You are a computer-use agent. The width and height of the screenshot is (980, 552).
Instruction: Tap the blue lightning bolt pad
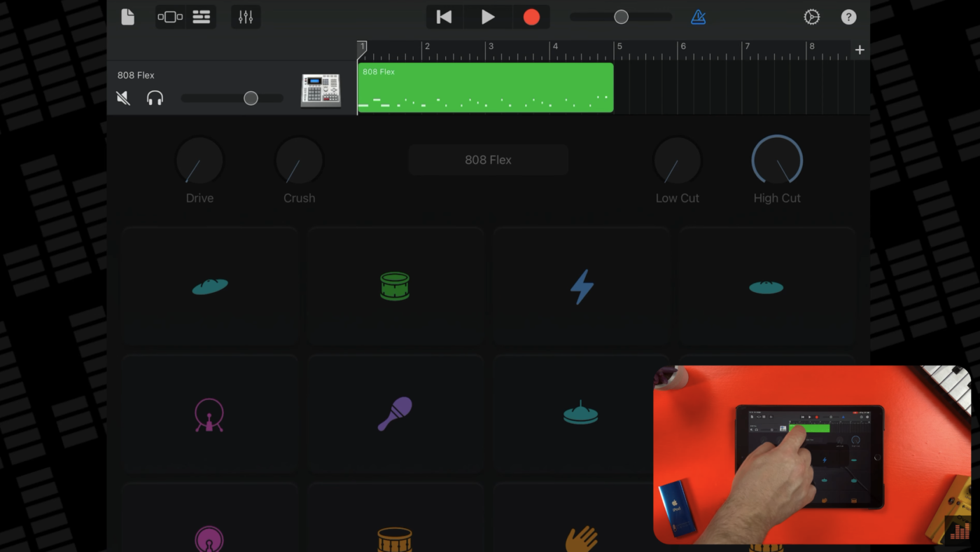581,286
